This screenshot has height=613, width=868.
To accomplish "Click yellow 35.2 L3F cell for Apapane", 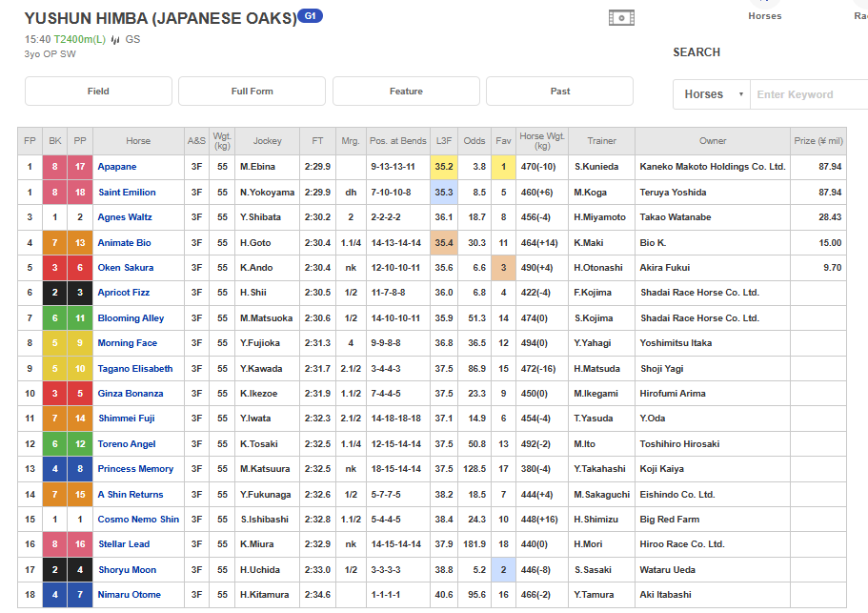I will 444,167.
